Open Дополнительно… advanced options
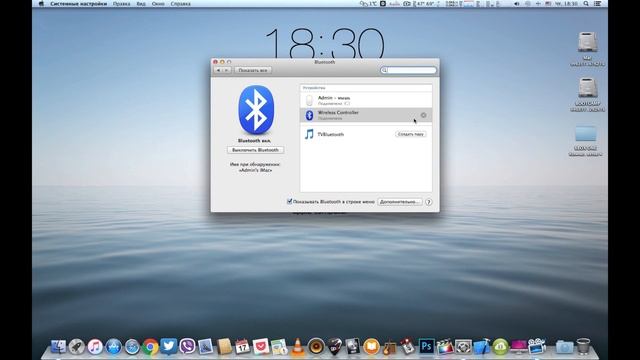 click(400, 202)
